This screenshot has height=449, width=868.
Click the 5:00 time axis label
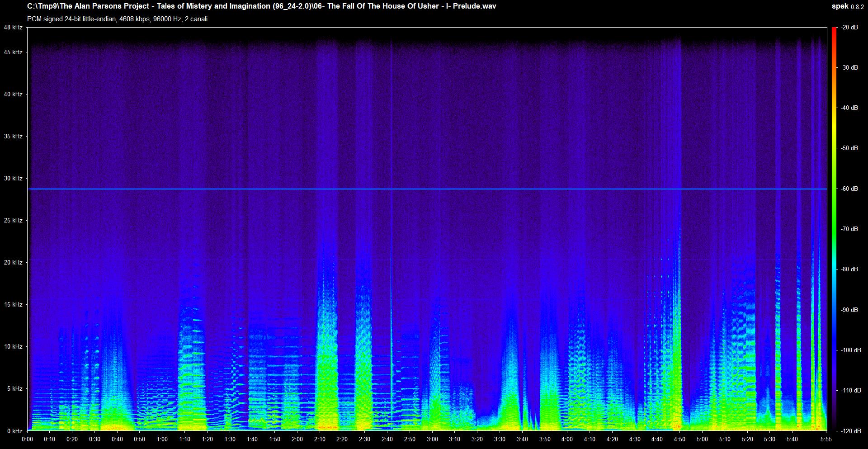pyautogui.click(x=702, y=440)
